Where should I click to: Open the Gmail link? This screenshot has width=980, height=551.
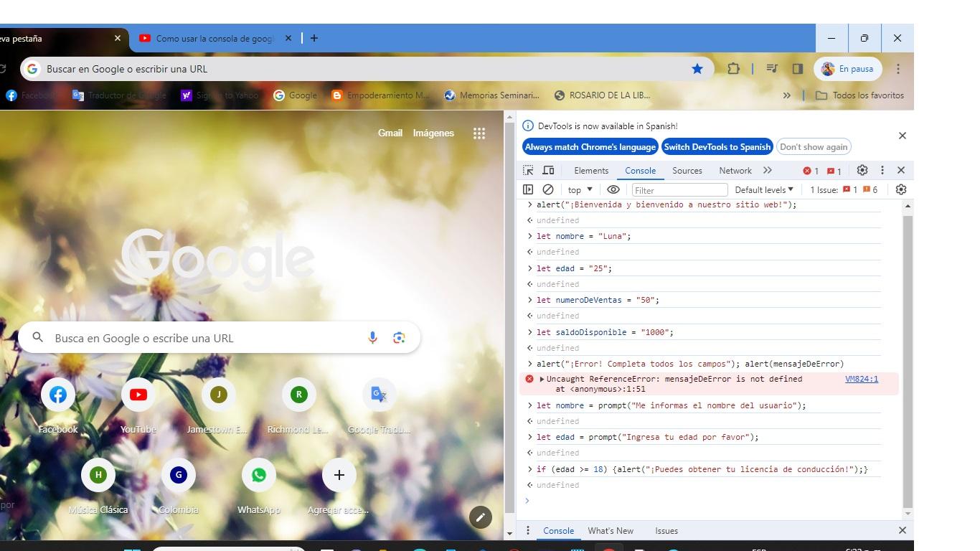(390, 133)
